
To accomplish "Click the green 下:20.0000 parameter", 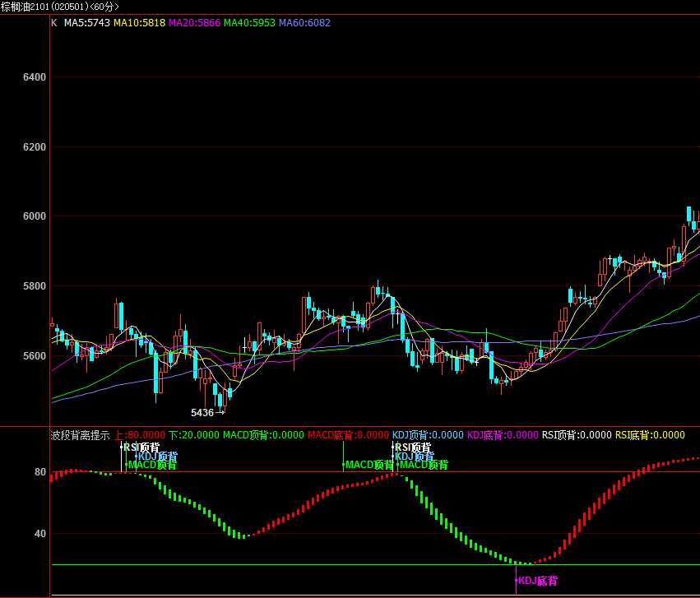I will (x=194, y=435).
